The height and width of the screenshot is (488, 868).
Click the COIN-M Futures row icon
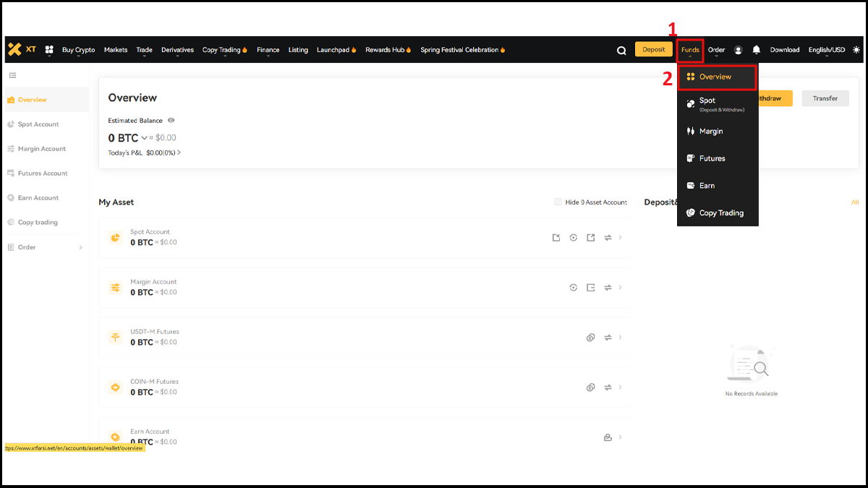pos(115,387)
